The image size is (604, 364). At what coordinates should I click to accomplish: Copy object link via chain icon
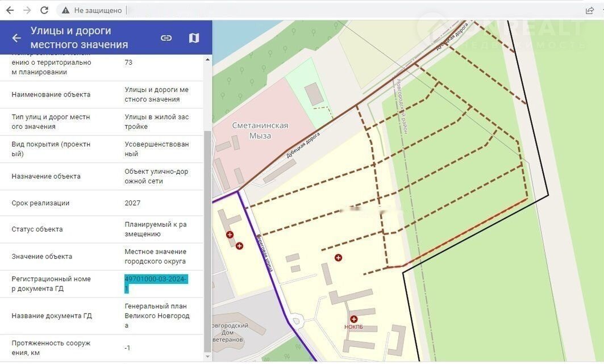point(166,38)
